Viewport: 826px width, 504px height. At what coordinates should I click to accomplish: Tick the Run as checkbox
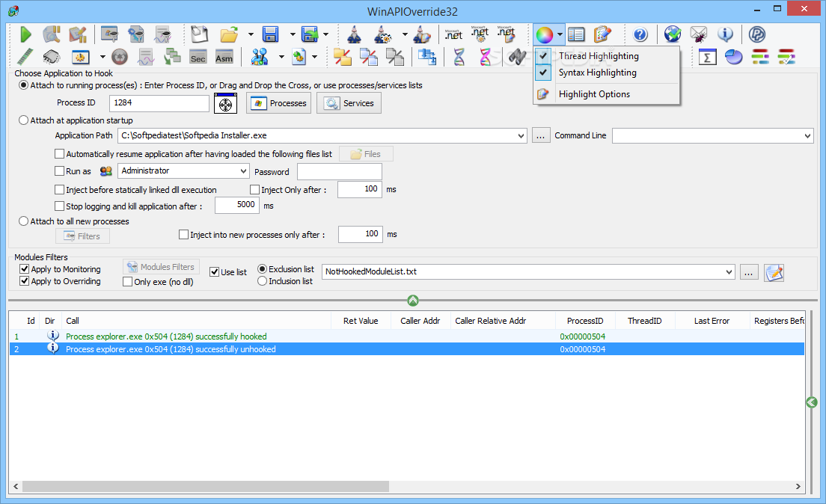pyautogui.click(x=60, y=170)
